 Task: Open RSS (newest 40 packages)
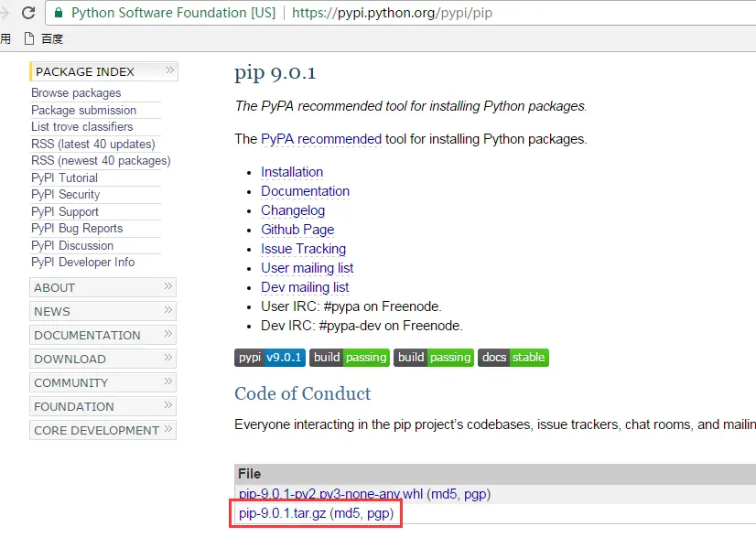click(101, 160)
